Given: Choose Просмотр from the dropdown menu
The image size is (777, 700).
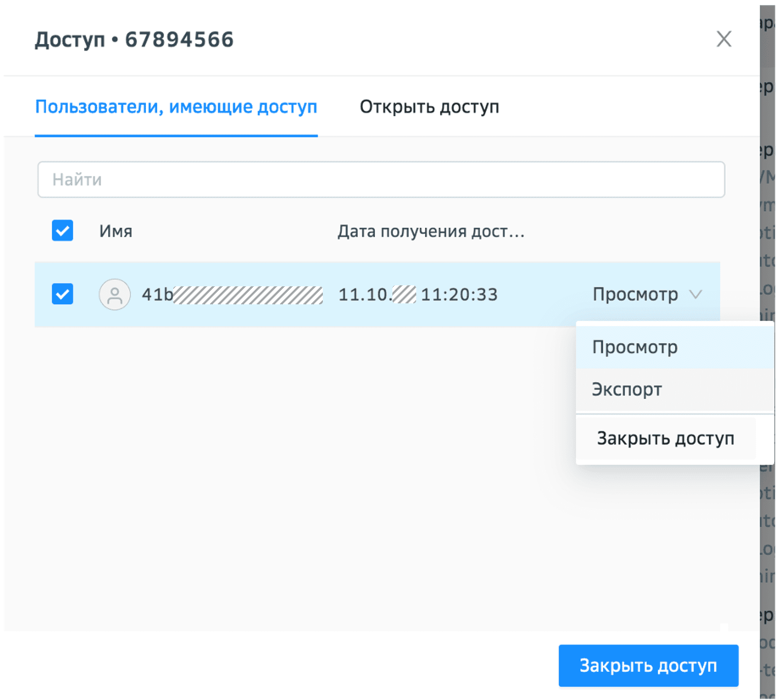Looking at the screenshot, I should (635, 348).
